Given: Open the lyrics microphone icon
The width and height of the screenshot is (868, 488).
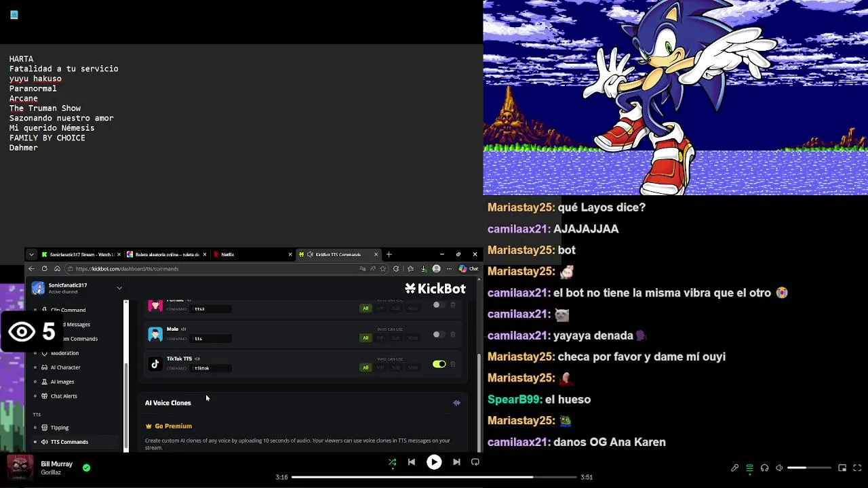Looking at the screenshot, I should pyautogui.click(x=734, y=468).
